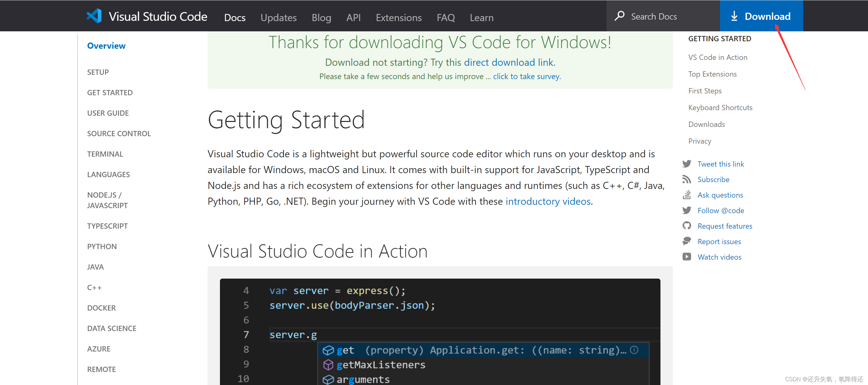Jump to Downloads in the right sidebar

pyautogui.click(x=707, y=125)
